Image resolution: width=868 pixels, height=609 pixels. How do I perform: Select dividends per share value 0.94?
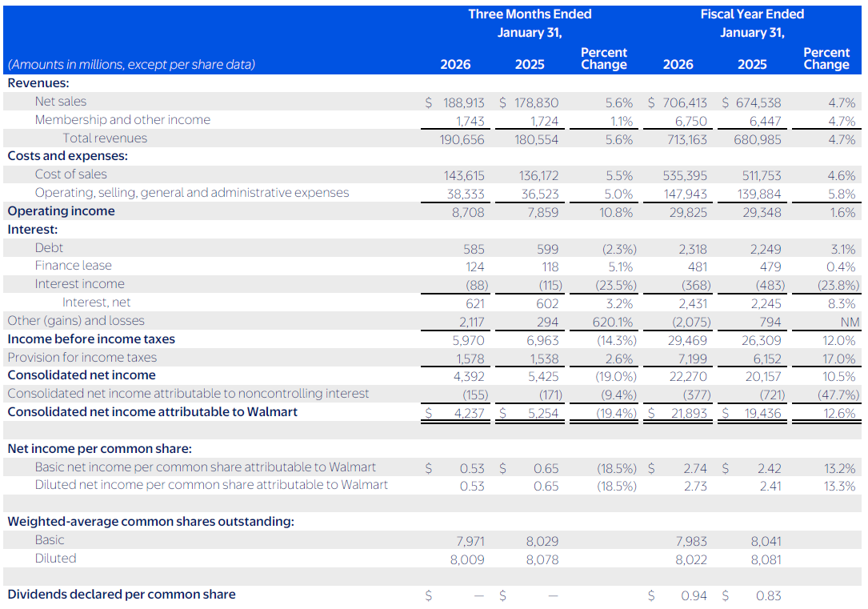[x=694, y=595]
